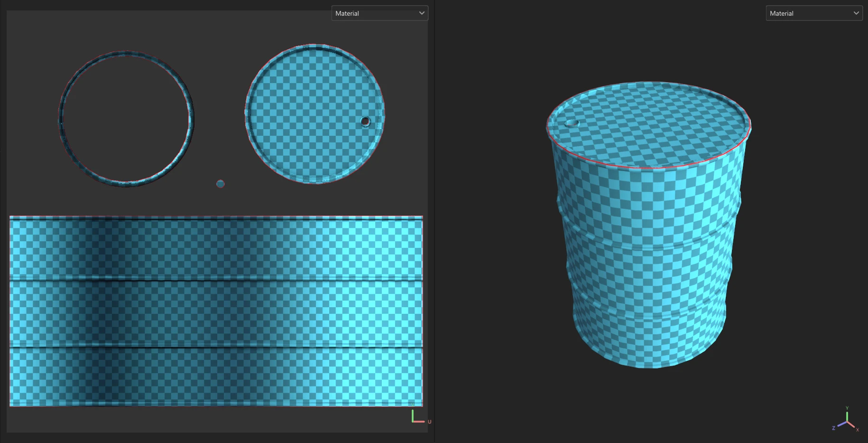Select the large rectangular barrel body UV island
Image resolution: width=868 pixels, height=443 pixels.
click(x=216, y=313)
